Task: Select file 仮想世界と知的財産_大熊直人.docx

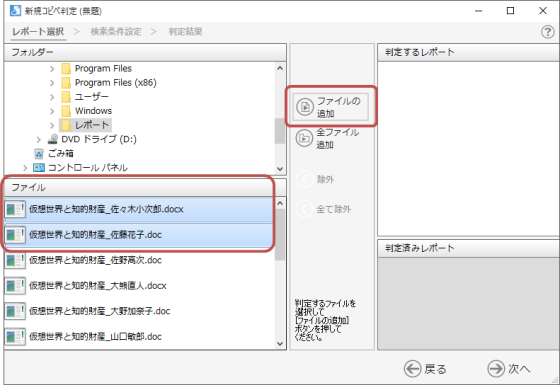Action: pyautogui.click(x=140, y=286)
